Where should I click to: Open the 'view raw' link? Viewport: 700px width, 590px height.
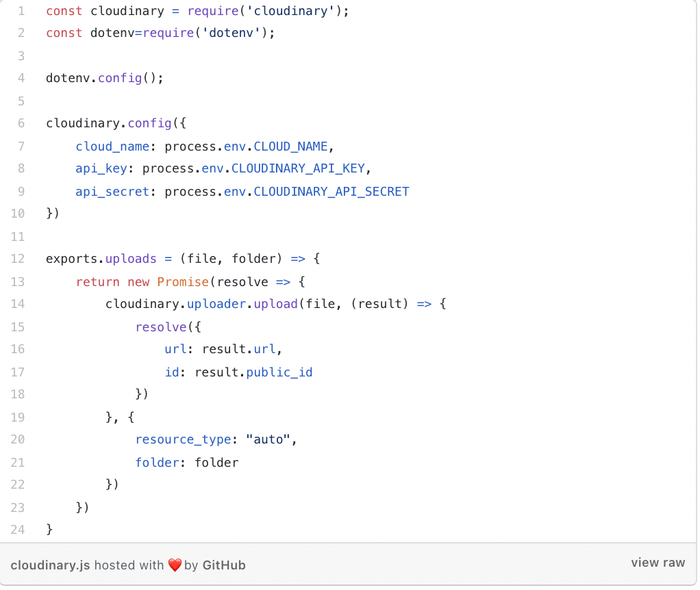coord(658,563)
